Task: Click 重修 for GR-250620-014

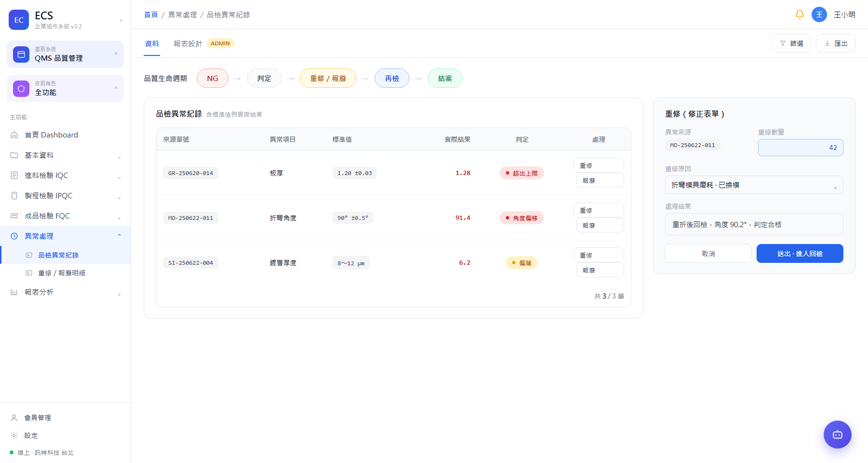Action: [598, 165]
